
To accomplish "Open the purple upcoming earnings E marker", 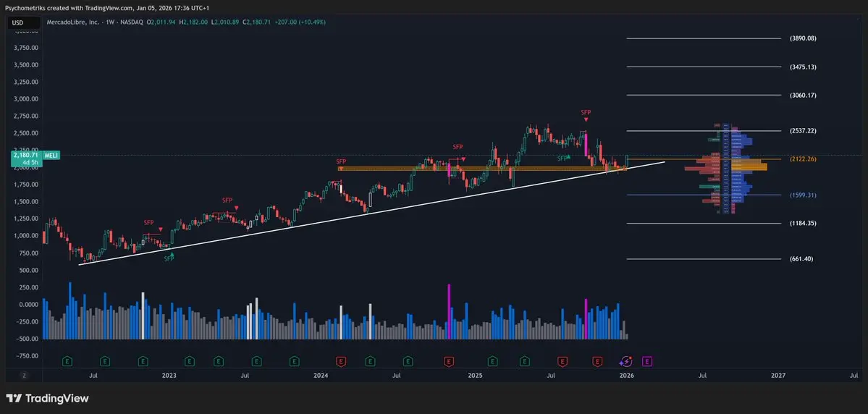I will 646,361.
